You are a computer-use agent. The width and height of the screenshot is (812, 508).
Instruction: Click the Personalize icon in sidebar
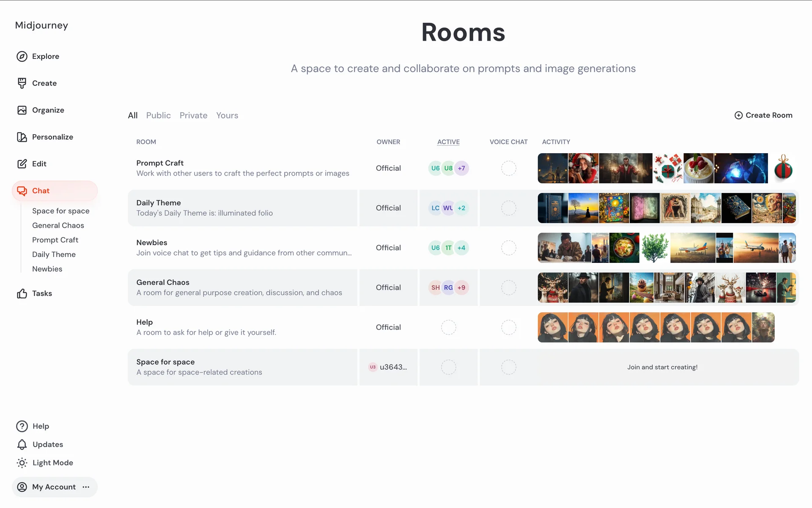[x=22, y=137]
